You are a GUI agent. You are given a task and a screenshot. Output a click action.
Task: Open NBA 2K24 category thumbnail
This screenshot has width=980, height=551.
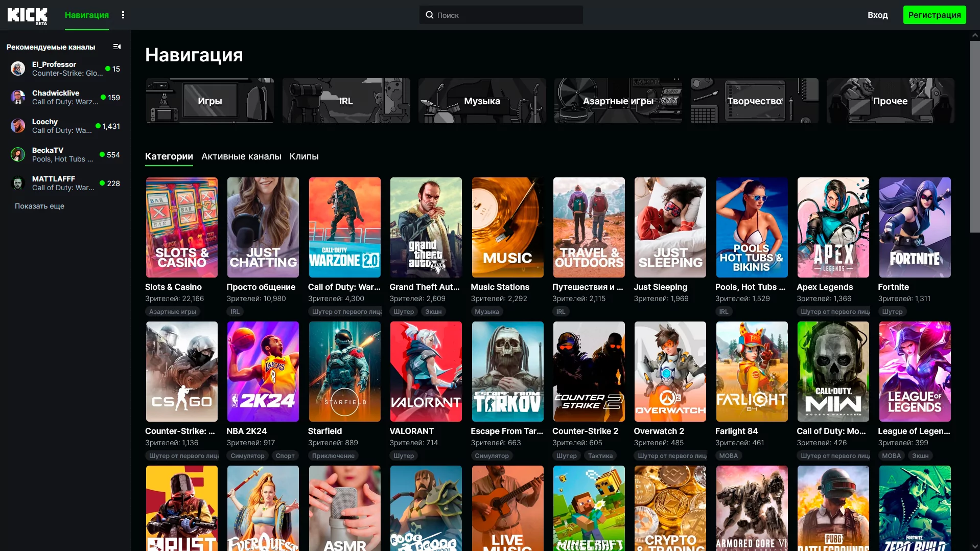pyautogui.click(x=263, y=372)
